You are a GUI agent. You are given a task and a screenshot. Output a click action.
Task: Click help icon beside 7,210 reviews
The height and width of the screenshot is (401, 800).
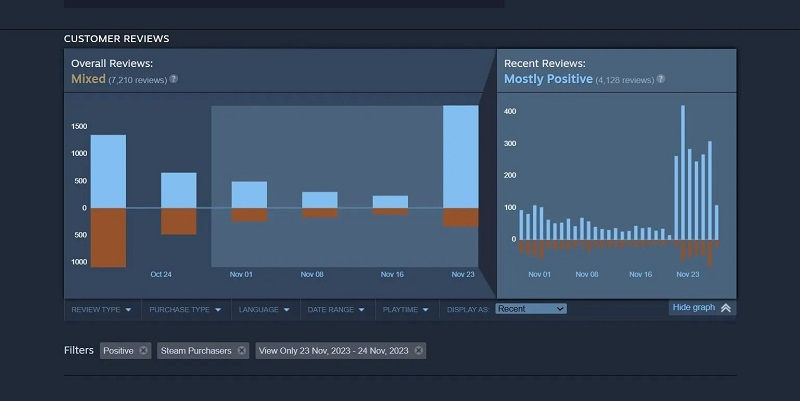coord(174,78)
